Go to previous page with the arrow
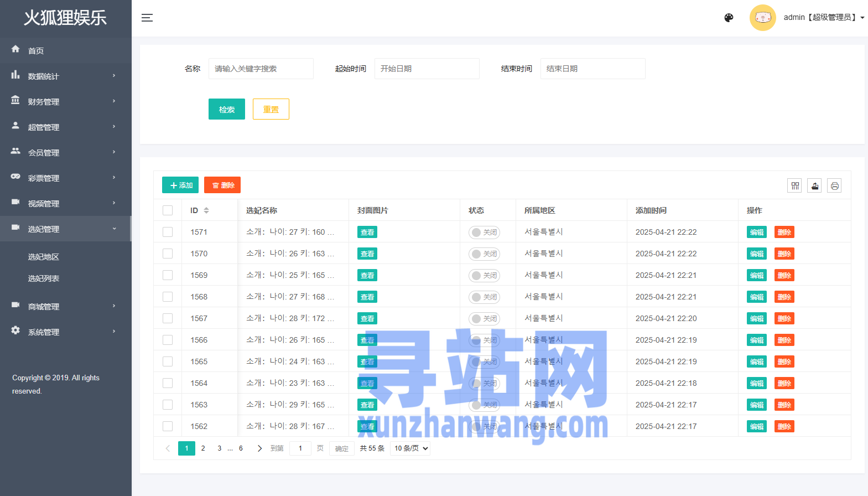The height and width of the screenshot is (496, 868). [x=168, y=448]
